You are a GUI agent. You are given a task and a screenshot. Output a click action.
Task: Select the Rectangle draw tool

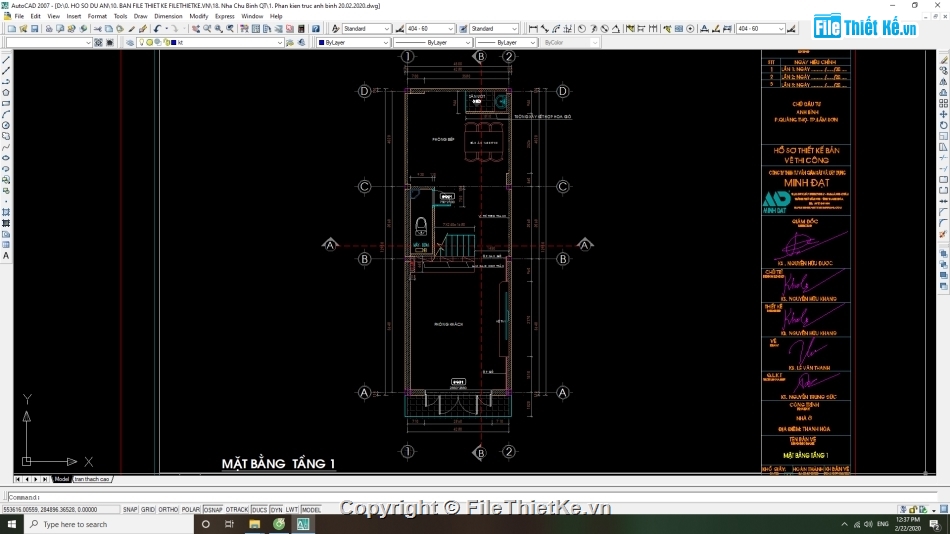(6, 104)
